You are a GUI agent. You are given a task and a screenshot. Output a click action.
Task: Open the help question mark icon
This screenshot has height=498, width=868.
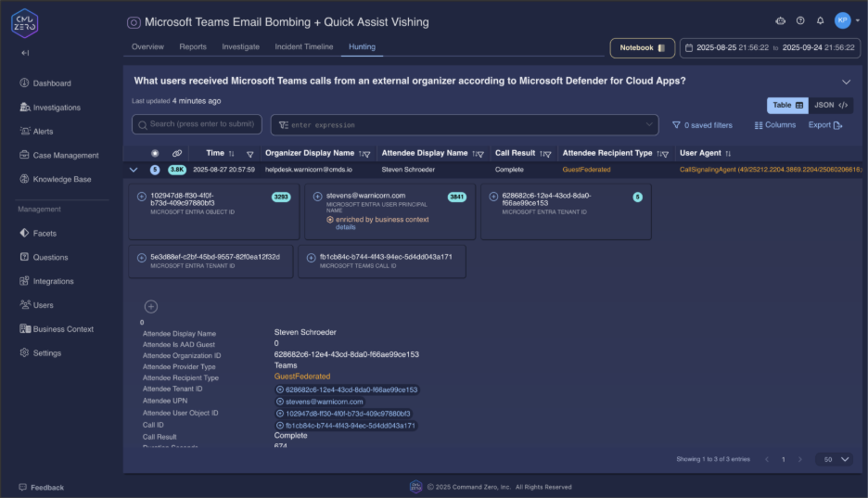(x=800, y=20)
